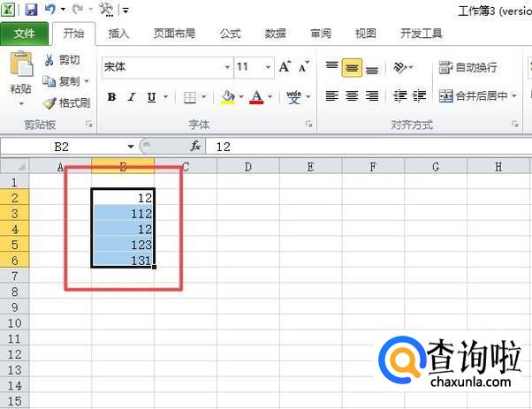Open the Name Box dropdown arrow

[x=131, y=147]
